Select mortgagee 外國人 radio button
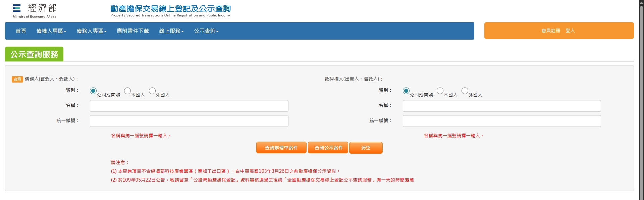Image resolution: width=644 pixels, height=200 pixels. pyautogui.click(x=465, y=91)
